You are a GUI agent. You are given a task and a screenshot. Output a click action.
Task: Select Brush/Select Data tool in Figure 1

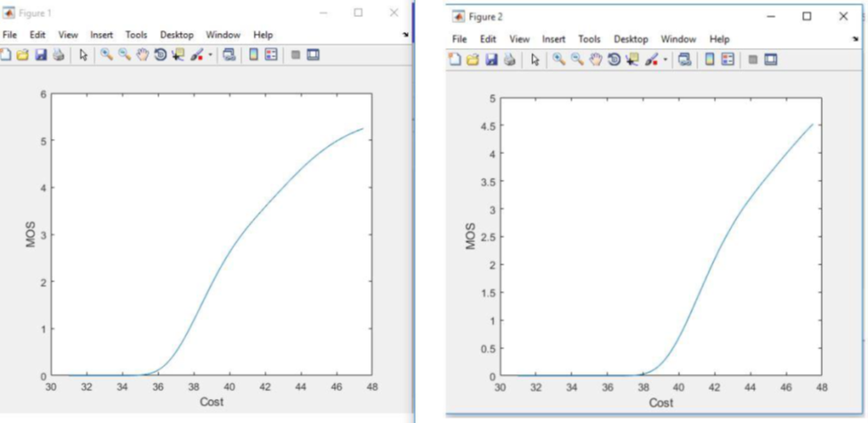[x=197, y=55]
